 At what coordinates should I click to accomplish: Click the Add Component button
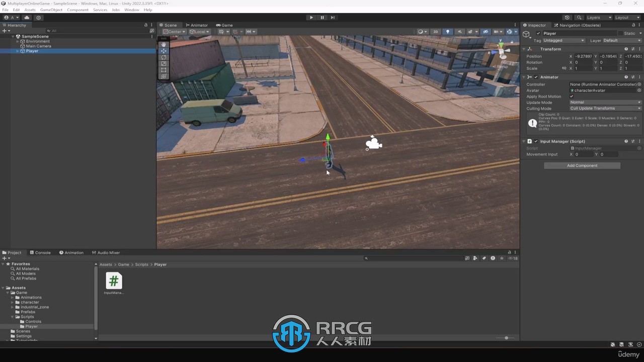coord(582,165)
